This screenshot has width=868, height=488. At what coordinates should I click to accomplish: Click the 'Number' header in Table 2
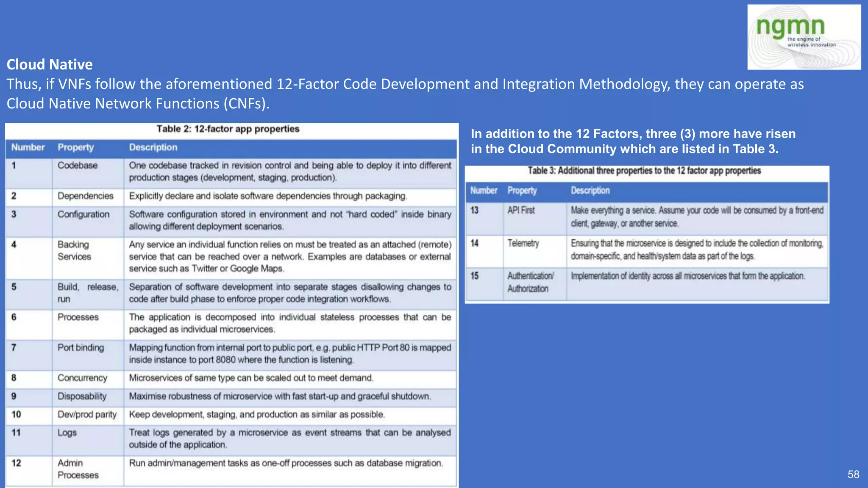28,147
